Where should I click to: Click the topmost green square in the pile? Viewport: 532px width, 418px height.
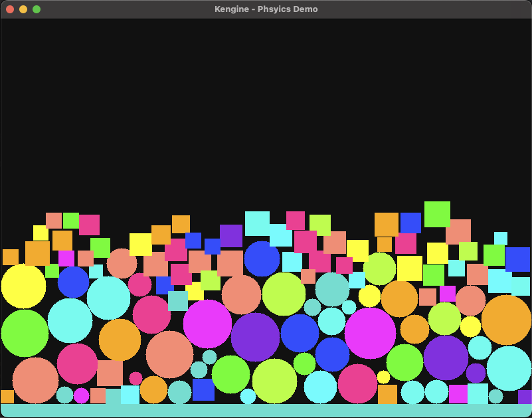click(x=437, y=214)
